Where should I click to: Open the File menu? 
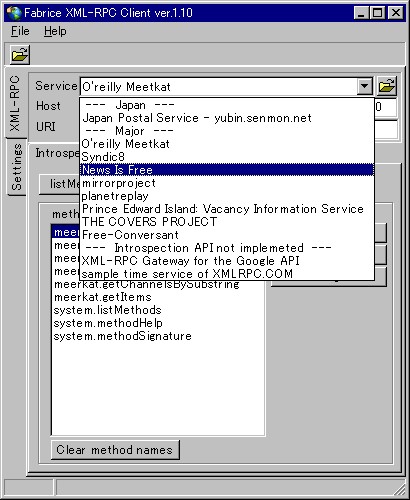[x=20, y=31]
